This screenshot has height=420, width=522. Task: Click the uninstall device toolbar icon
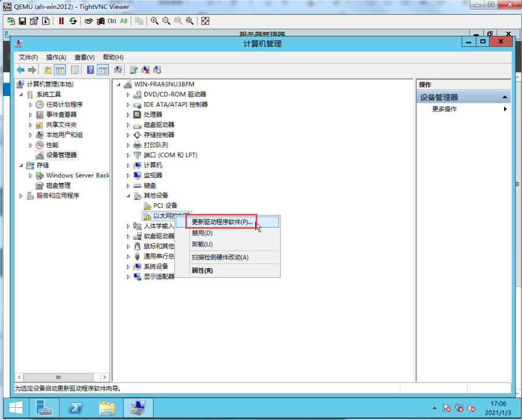(146, 70)
